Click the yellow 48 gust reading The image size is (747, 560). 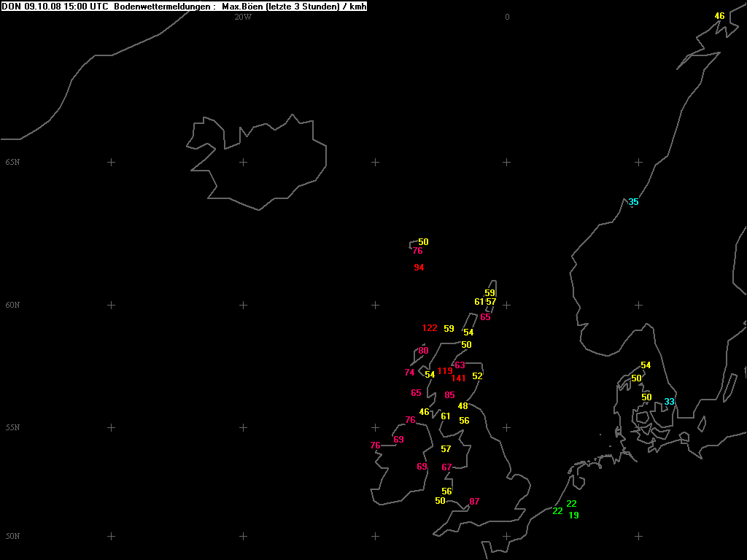[462, 406]
